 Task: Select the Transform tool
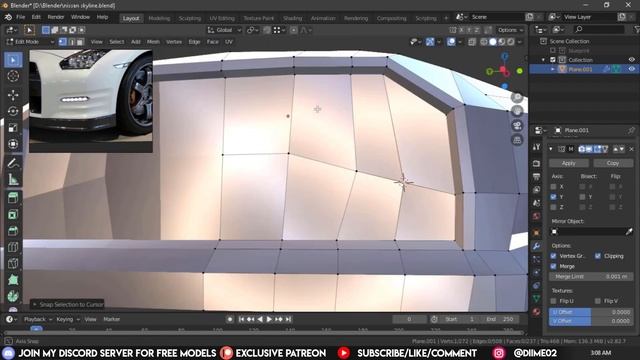13,144
